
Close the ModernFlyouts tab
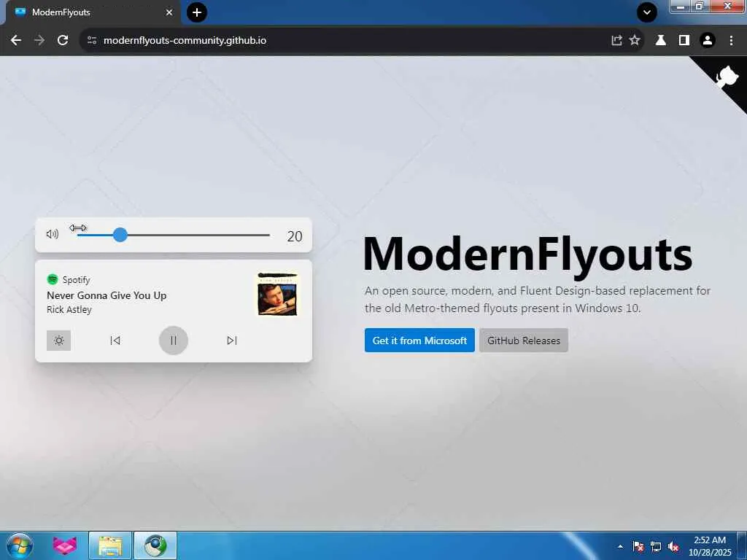click(x=169, y=12)
